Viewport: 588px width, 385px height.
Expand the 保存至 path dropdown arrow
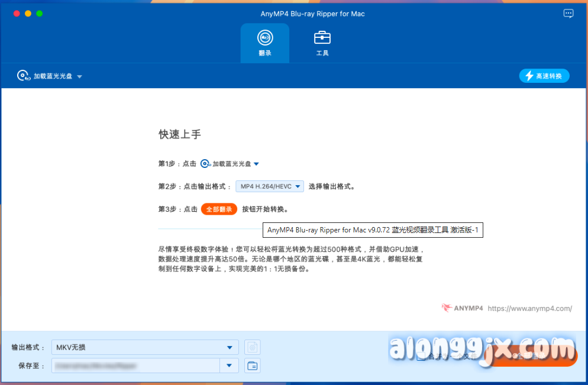pos(229,365)
